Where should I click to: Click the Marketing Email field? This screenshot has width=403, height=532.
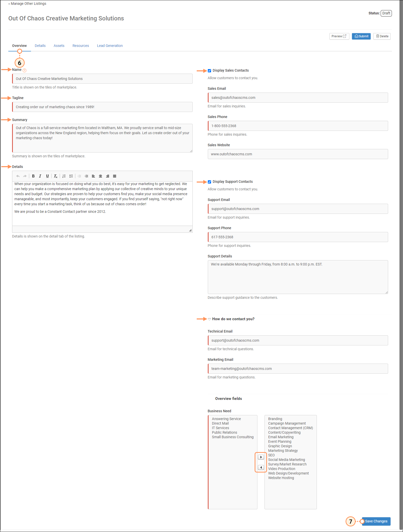pyautogui.click(x=298, y=369)
